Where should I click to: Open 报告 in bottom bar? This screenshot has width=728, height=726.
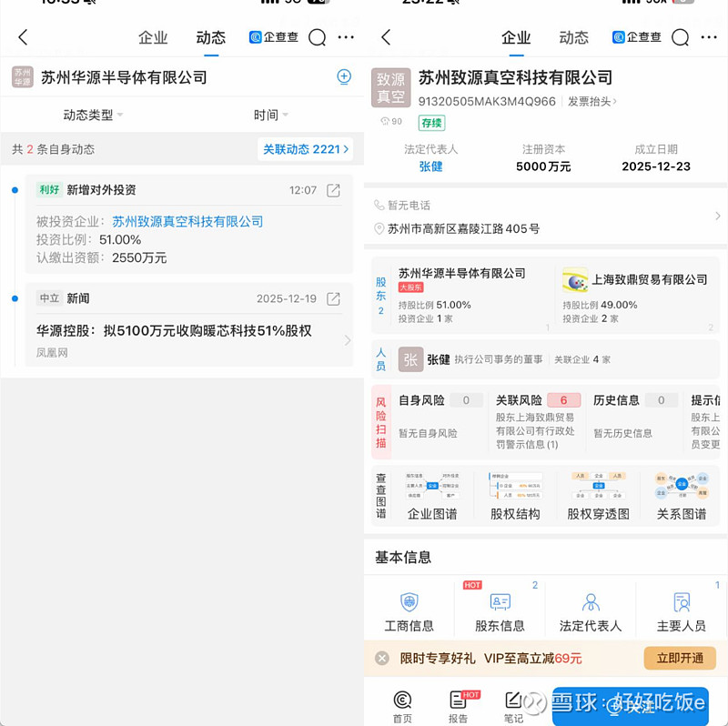tap(459, 707)
